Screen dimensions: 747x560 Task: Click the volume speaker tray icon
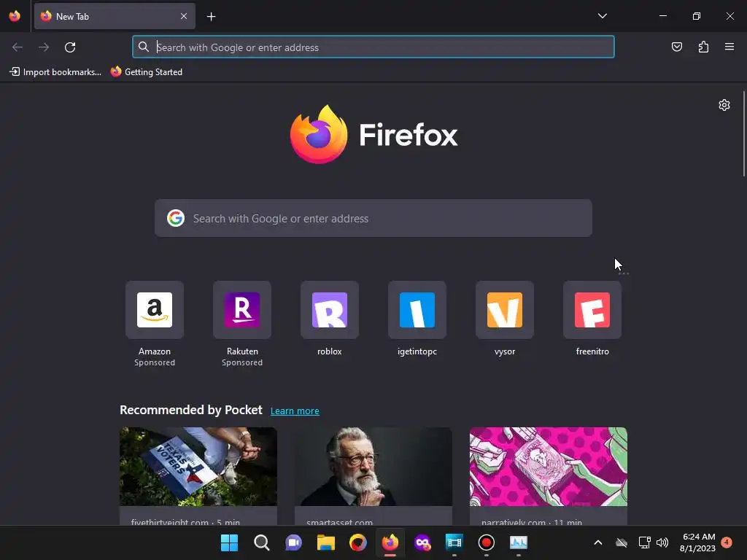(x=662, y=542)
